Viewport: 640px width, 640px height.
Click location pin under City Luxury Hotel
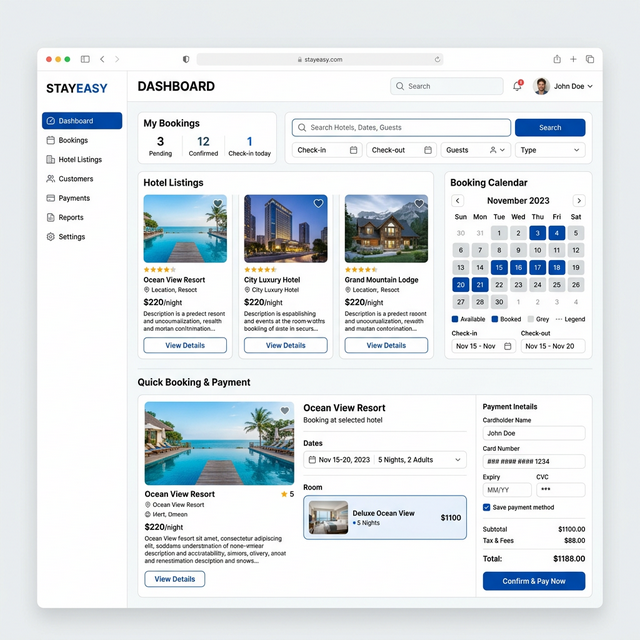click(247, 290)
